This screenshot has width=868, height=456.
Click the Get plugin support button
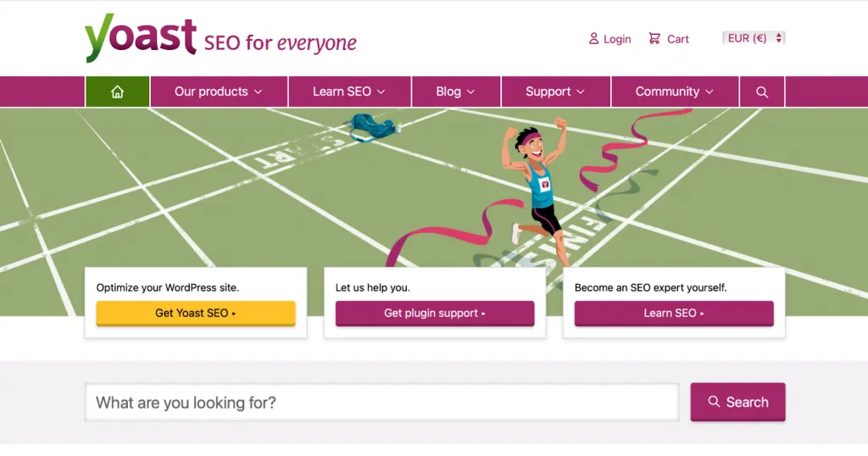click(x=435, y=314)
